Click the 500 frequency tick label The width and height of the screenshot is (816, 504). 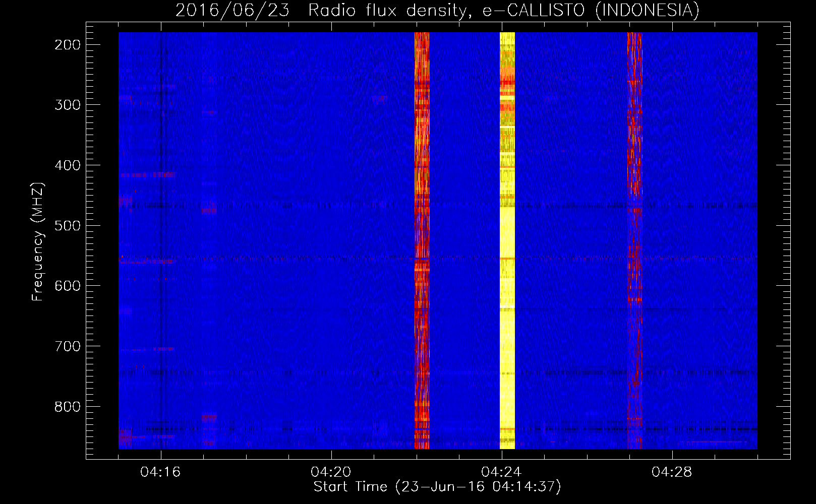(68, 226)
